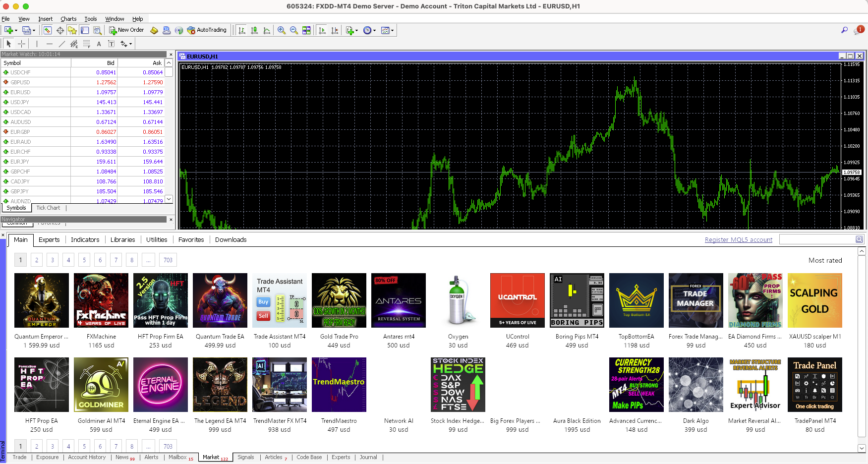Image resolution: width=868 pixels, height=464 pixels.
Task: Switch chart to candlesticks
Action: tap(254, 30)
